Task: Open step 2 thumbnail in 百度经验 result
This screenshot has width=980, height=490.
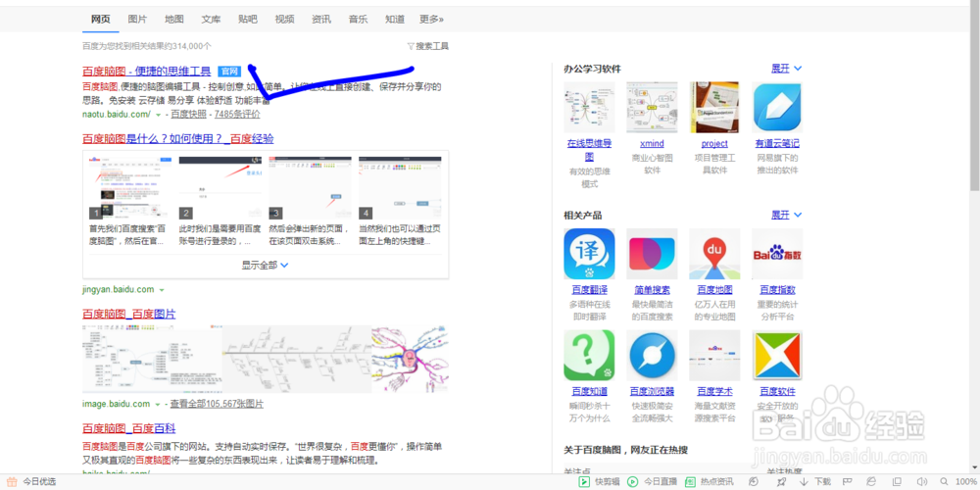Action: click(220, 187)
